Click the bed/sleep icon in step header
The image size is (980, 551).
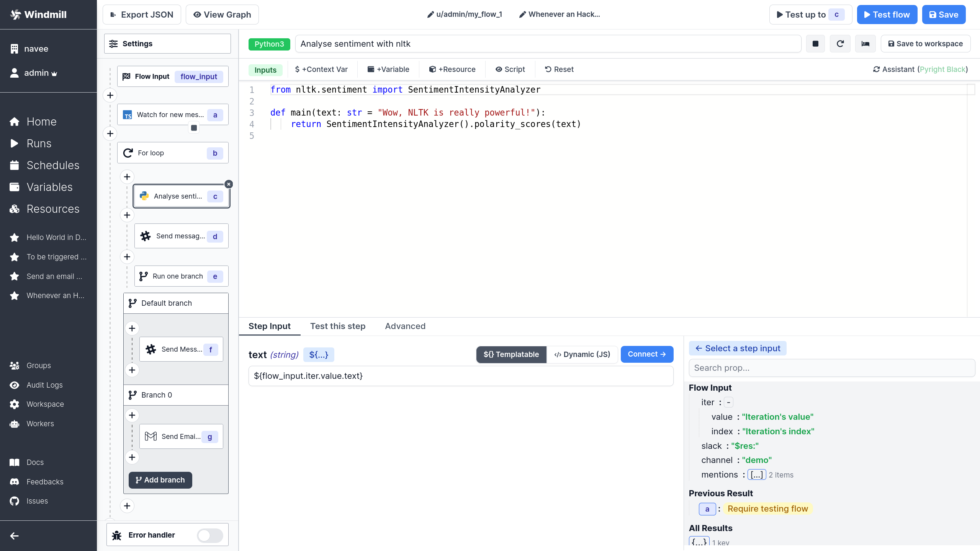coord(865,44)
